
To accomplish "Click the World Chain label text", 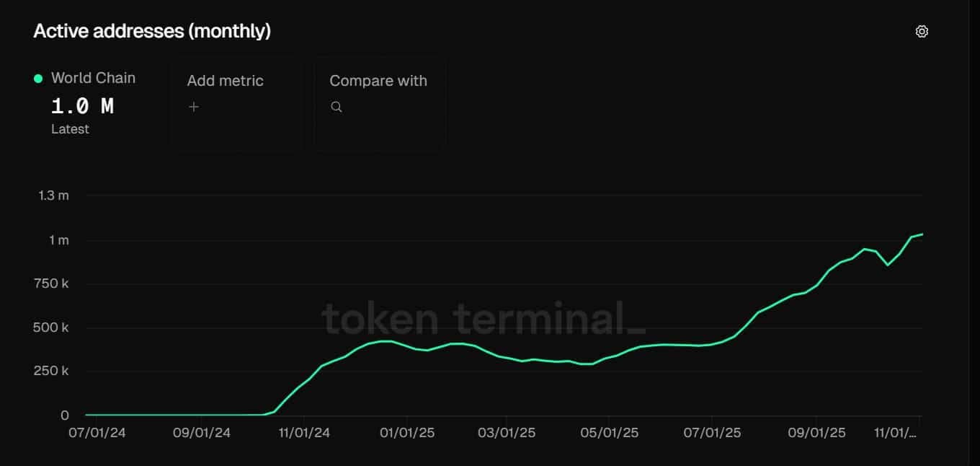I will (x=93, y=77).
